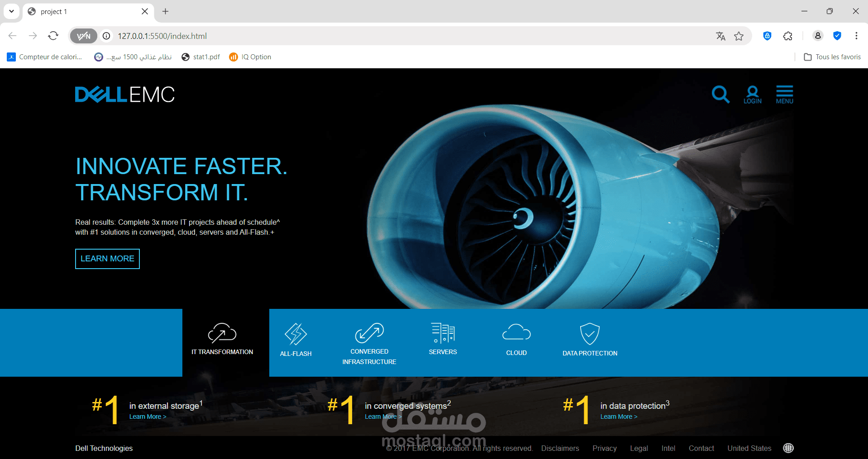This screenshot has height=459, width=868.
Task: Click the Dell Technologies footer text
Action: click(104, 448)
